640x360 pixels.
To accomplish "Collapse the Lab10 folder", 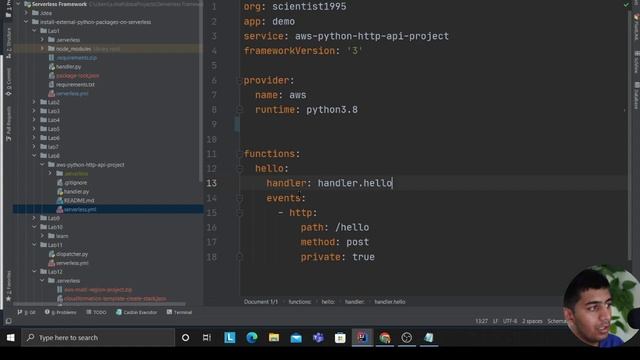I will point(34,227).
